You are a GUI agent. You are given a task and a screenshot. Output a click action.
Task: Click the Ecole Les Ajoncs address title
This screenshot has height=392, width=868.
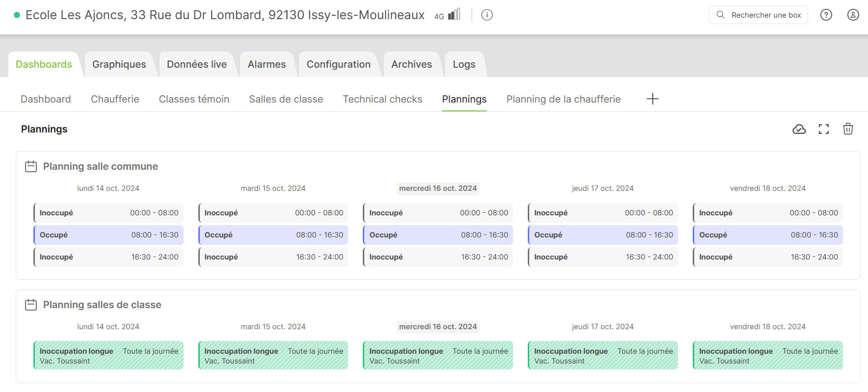(225, 15)
